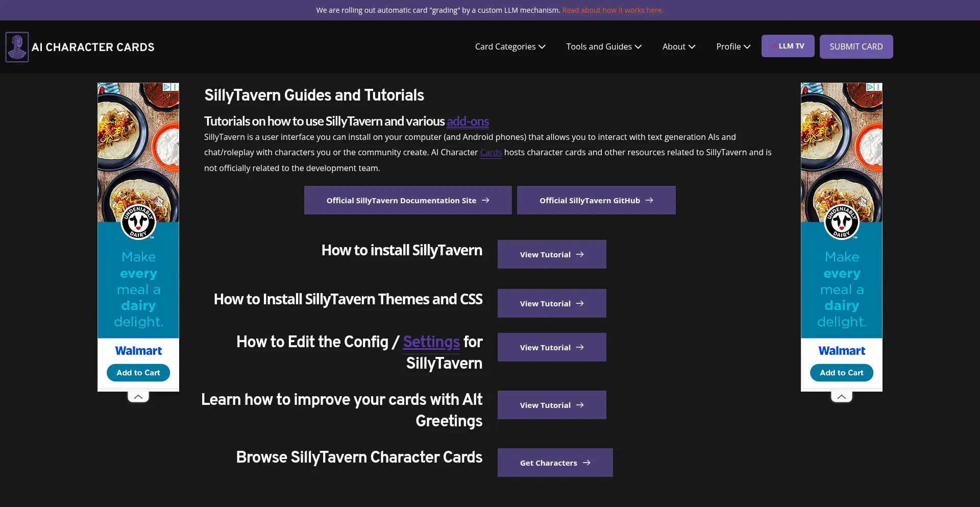Click the AdChoices icon on left ad
This screenshot has width=980, height=507.
point(166,87)
